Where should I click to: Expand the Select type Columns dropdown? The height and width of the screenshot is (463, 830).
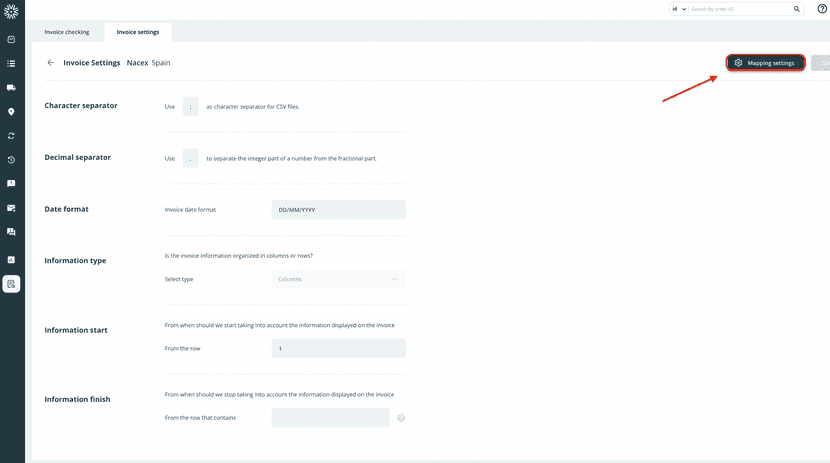pyautogui.click(x=338, y=279)
